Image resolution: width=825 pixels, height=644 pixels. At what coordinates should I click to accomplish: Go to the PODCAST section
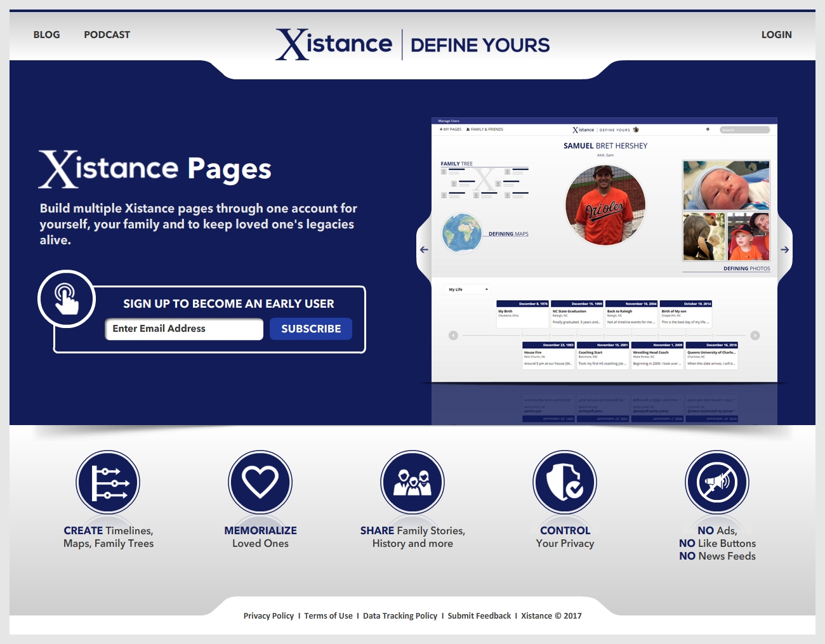(x=107, y=35)
